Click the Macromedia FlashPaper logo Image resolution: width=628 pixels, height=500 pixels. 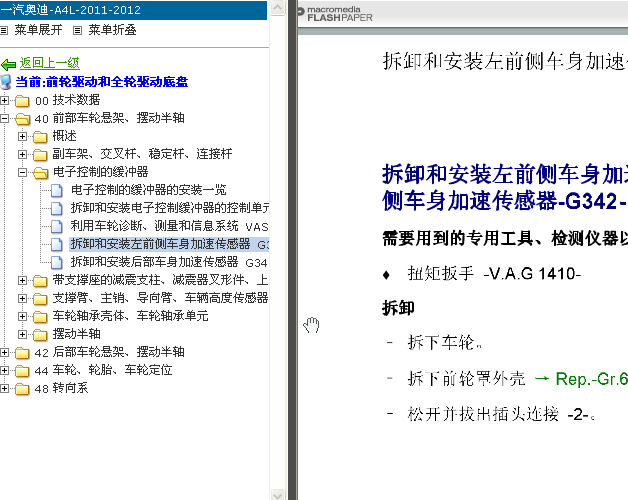pos(335,14)
